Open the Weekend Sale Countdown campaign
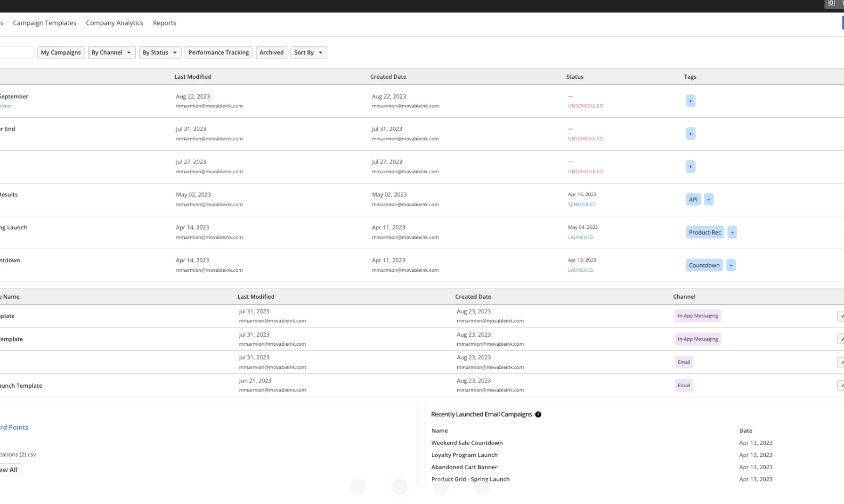The width and height of the screenshot is (844, 504). coord(467,443)
